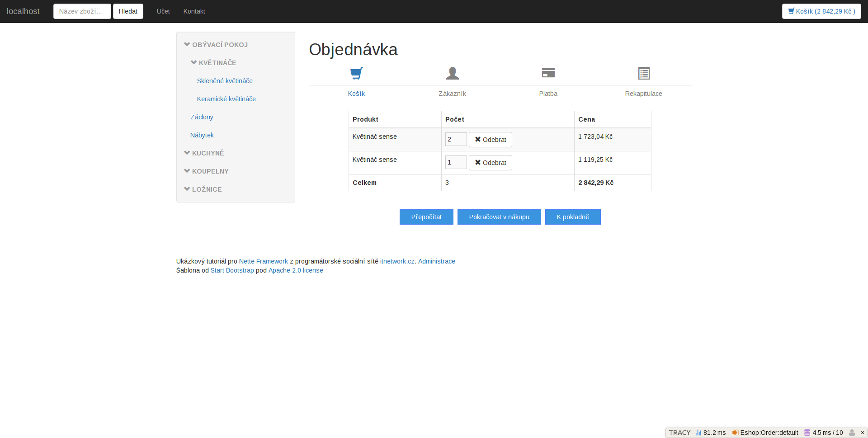
Task: Close the Tracy debug bar
Action: coord(862,433)
